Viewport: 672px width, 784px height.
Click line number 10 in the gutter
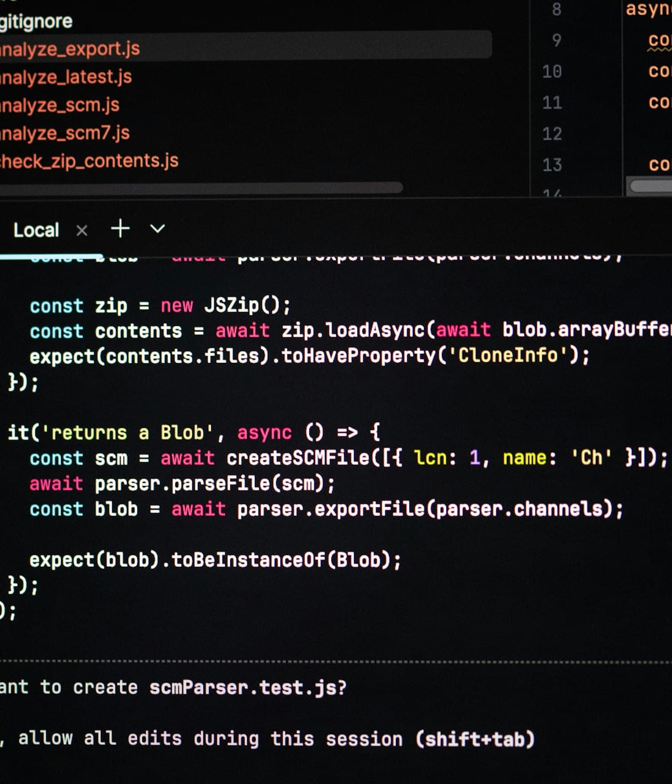[x=552, y=72]
